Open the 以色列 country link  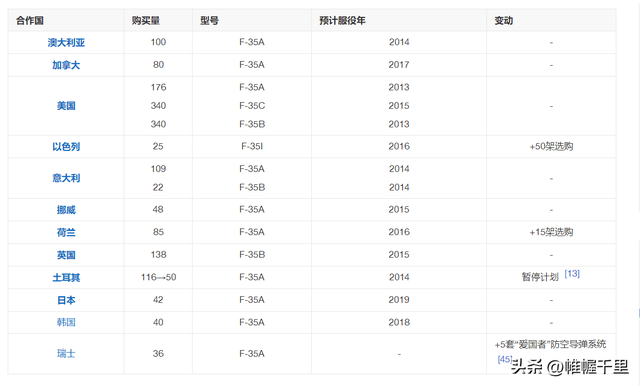(66, 146)
